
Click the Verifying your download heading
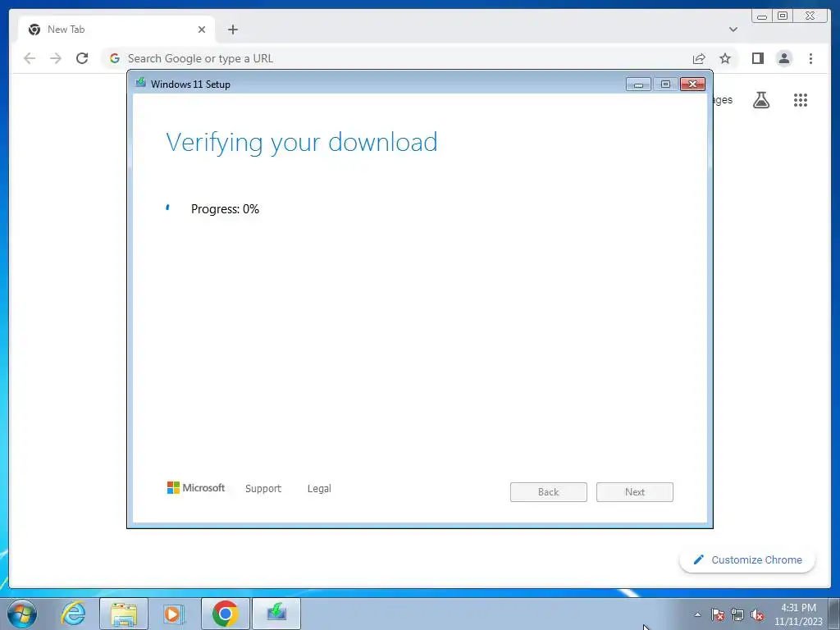point(302,143)
